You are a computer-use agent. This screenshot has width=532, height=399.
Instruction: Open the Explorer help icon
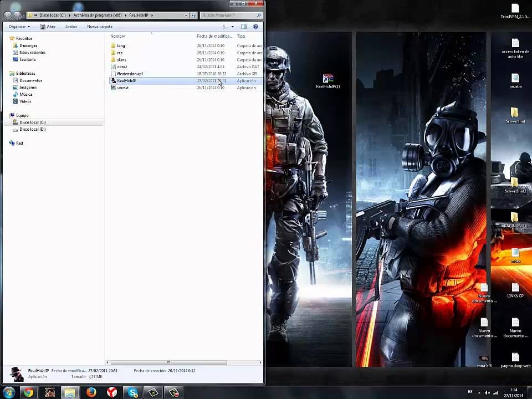pos(255,27)
